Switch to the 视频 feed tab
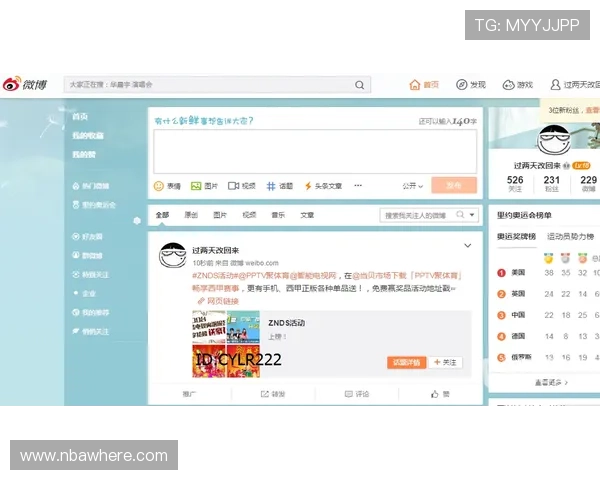The height and width of the screenshot is (480, 600). click(249, 215)
